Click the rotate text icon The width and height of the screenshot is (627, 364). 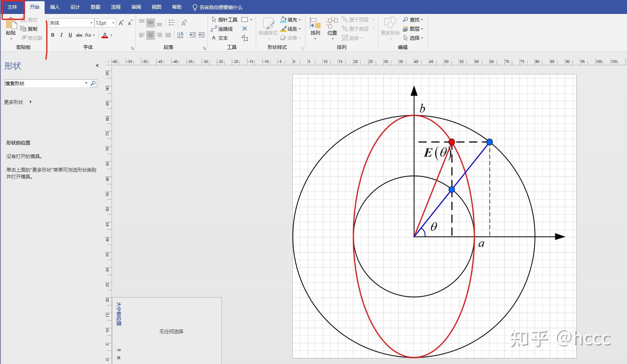click(x=184, y=23)
